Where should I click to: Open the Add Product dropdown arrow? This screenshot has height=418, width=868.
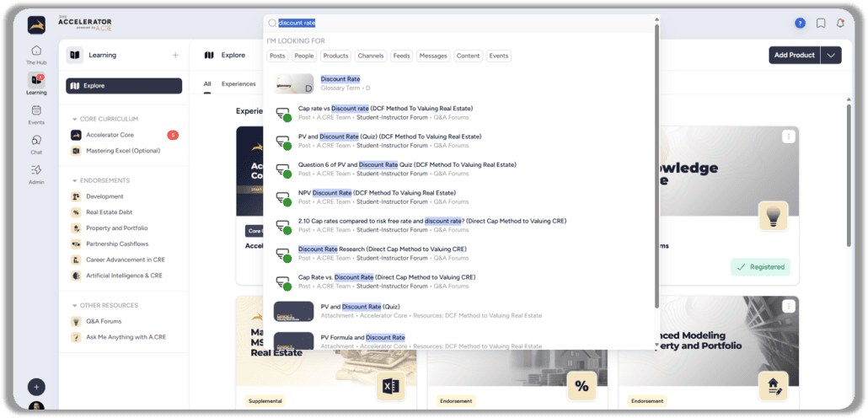(830, 55)
